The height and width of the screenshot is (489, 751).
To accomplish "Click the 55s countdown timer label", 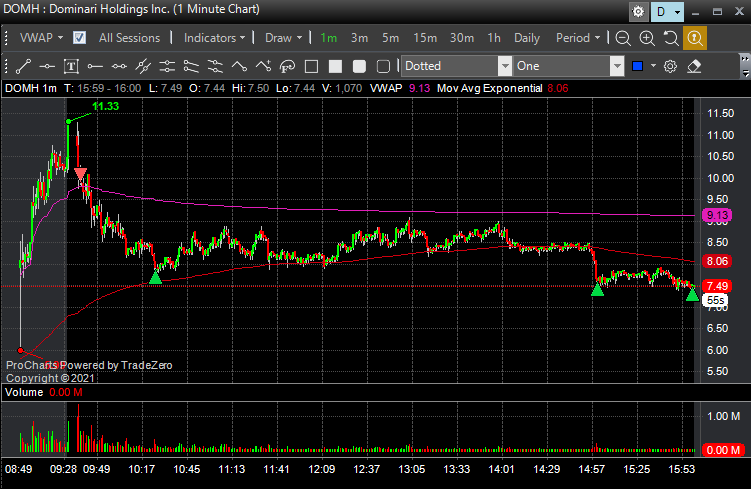I will (x=716, y=300).
